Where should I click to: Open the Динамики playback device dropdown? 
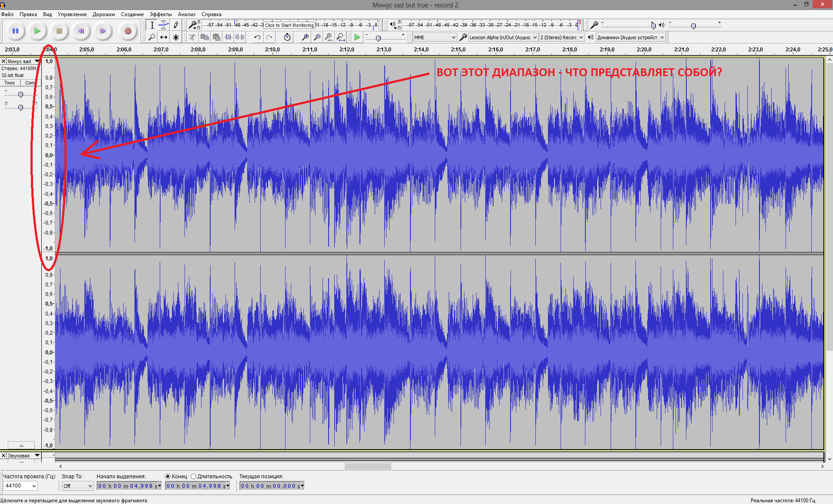click(631, 37)
